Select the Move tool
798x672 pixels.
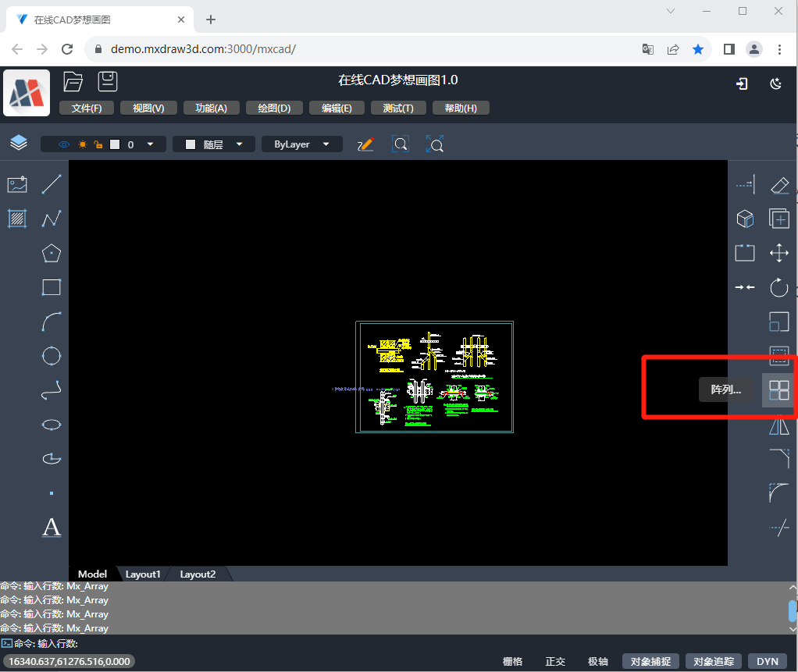778,253
